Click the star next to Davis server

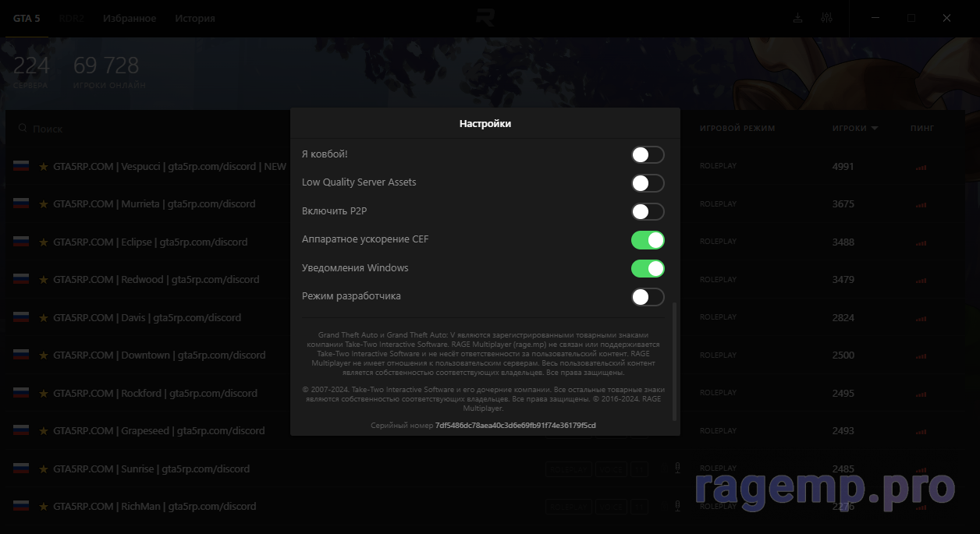pos(44,317)
